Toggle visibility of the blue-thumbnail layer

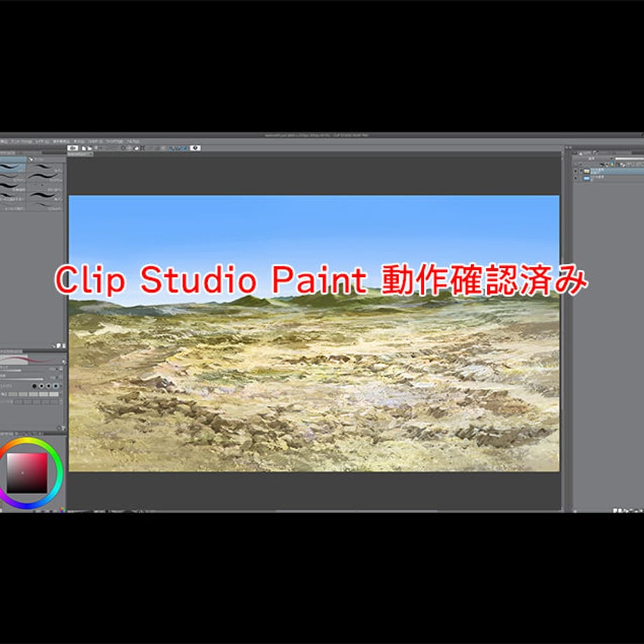pyautogui.click(x=575, y=178)
